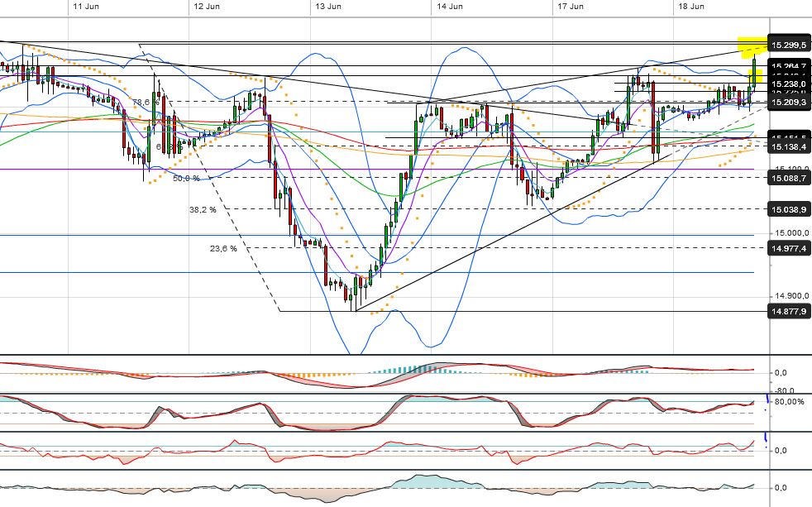Click the 15.209,3 price label

tap(789, 103)
